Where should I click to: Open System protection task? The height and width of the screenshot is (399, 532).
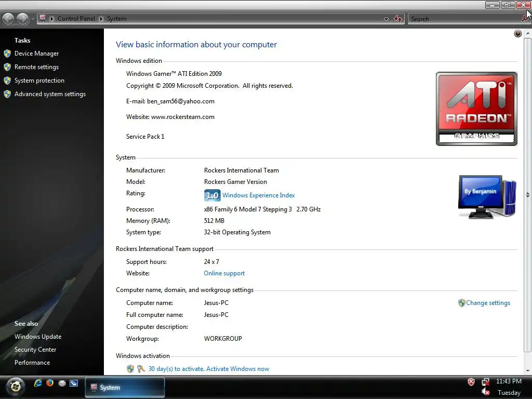coord(39,81)
